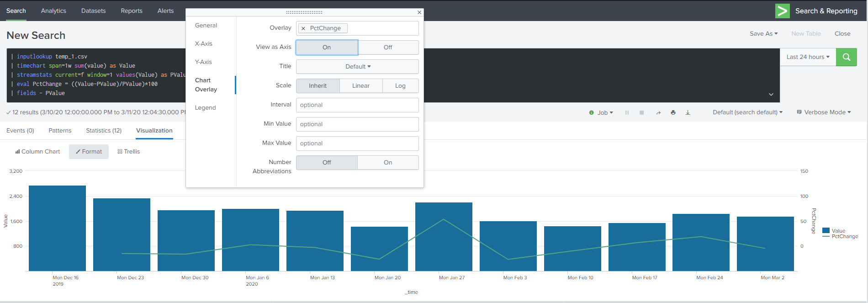This screenshot has height=303, width=868.
Task: Remove PctChange from the Overlay field
Action: [x=303, y=28]
